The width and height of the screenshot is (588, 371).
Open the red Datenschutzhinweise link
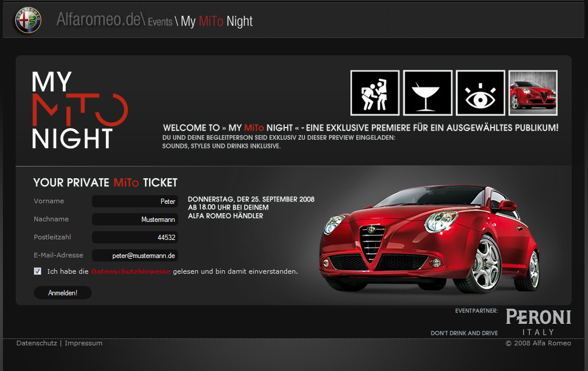pyautogui.click(x=130, y=271)
